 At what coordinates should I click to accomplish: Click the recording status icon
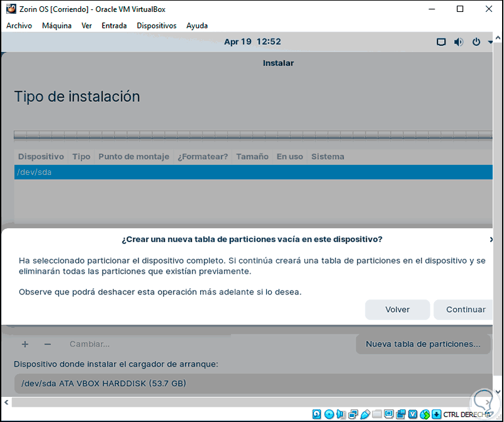[401, 414]
